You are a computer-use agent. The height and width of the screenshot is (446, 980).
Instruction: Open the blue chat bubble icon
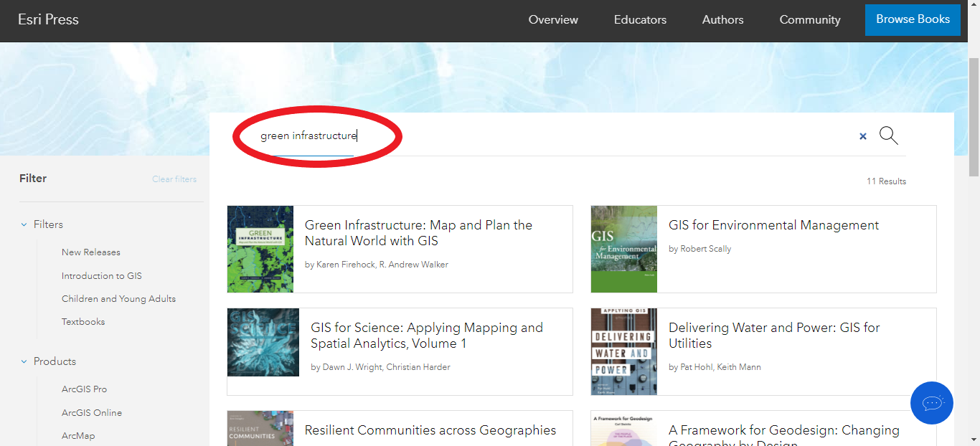(931, 403)
